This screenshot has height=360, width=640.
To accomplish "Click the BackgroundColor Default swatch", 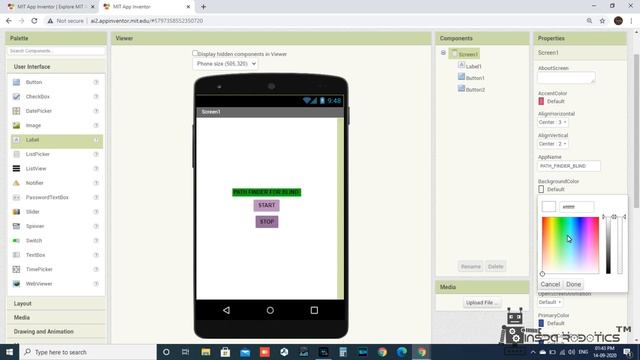I will point(541,189).
